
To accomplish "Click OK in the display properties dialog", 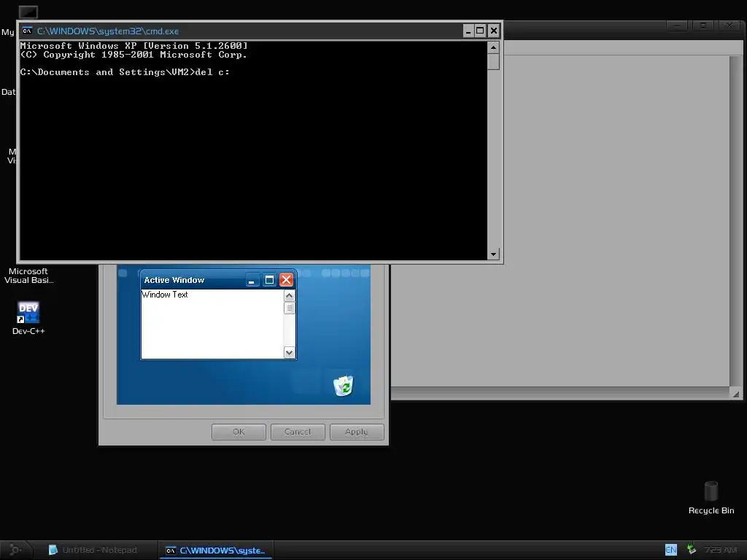I will pos(239,432).
